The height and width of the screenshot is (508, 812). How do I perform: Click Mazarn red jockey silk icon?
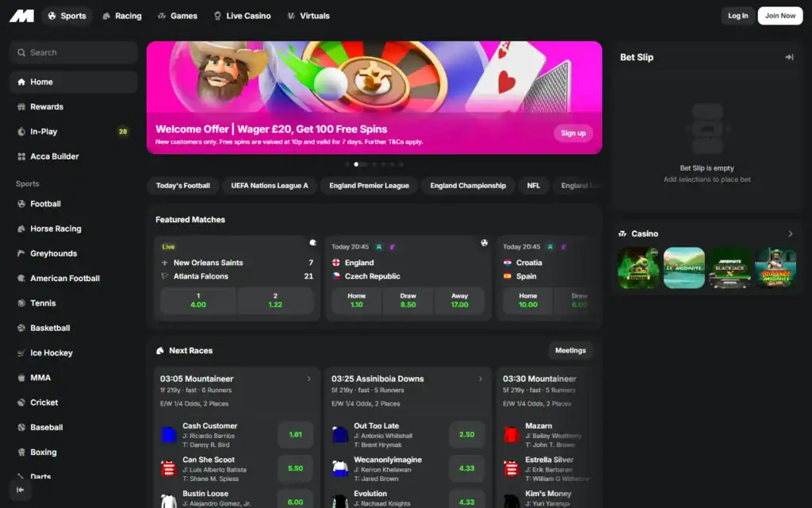(511, 434)
